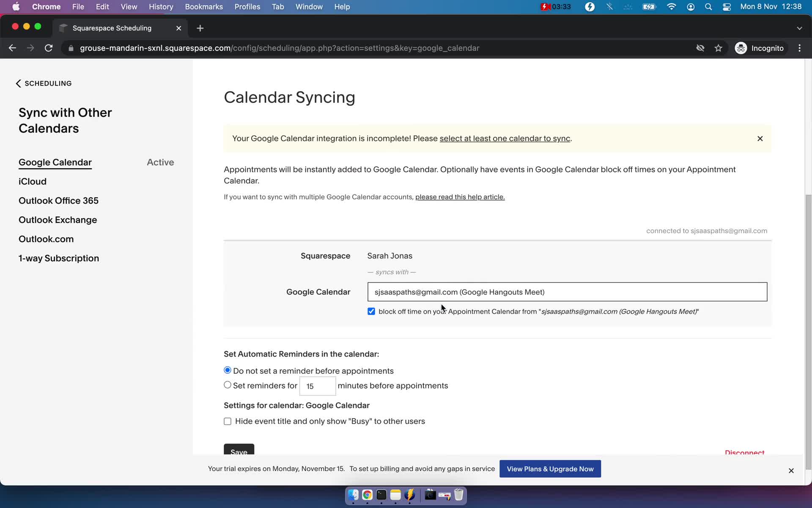
Task: Select Google Calendar in the sidebar
Action: [55, 162]
